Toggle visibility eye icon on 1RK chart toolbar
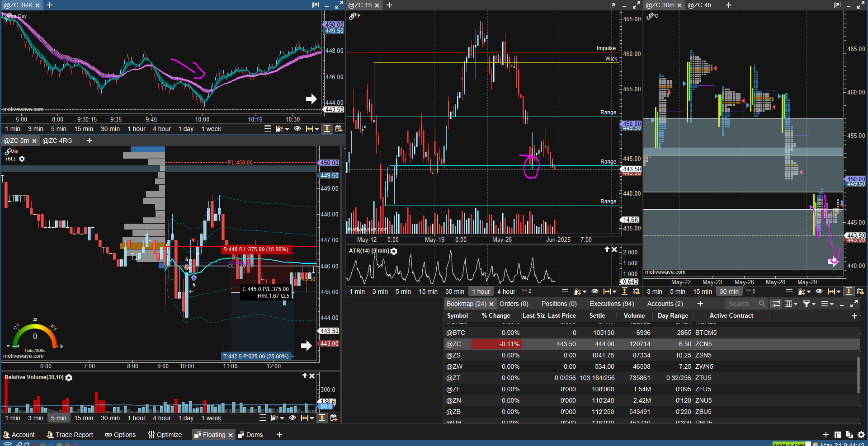The image size is (868, 446). point(297,129)
